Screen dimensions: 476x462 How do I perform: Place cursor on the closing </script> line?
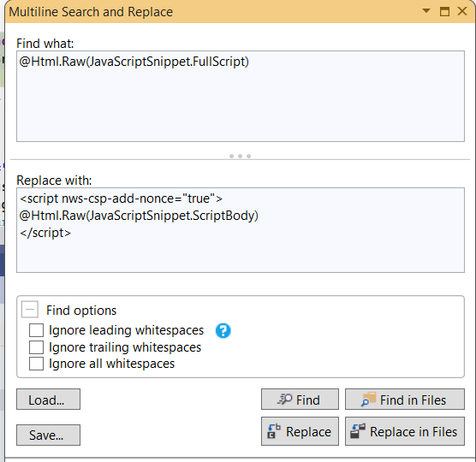coord(45,233)
